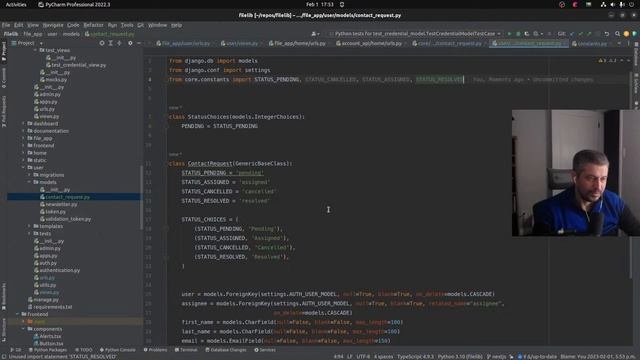Open the File menu
This screenshot has height=360, width=640.
6,25
